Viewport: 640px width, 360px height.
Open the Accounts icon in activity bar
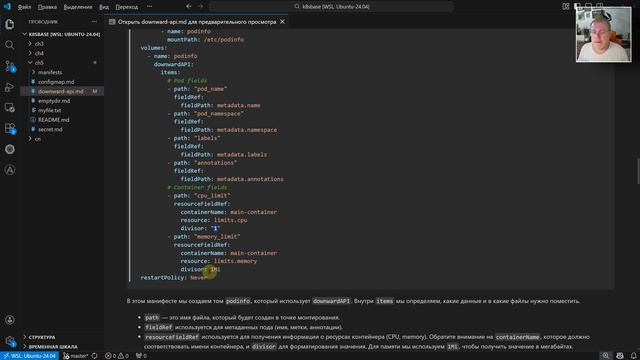(10, 320)
